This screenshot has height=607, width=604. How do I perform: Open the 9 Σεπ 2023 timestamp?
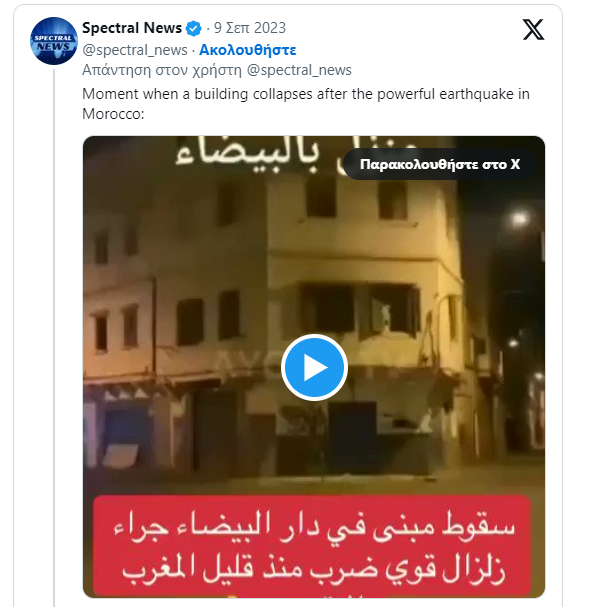250,28
